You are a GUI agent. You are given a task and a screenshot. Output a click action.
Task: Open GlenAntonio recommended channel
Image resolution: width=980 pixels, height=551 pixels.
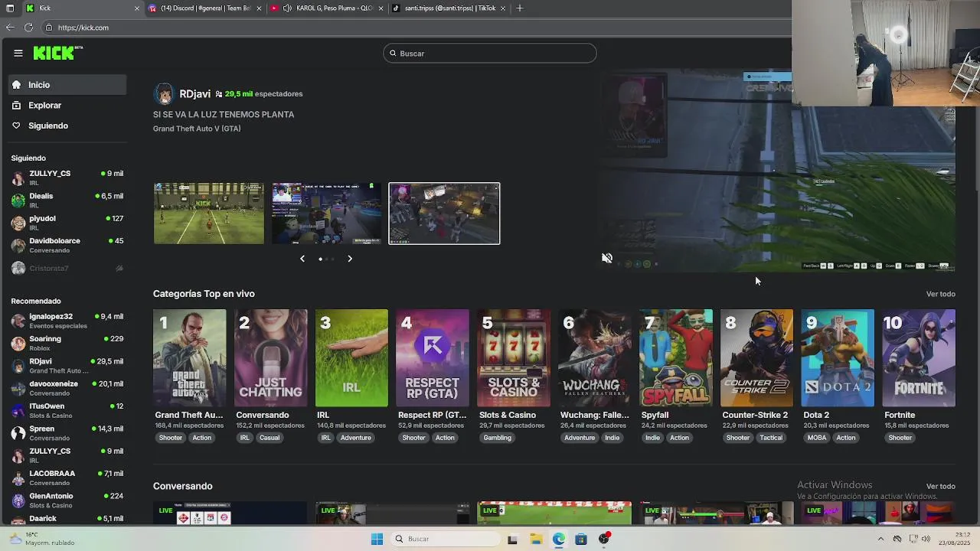click(67, 500)
